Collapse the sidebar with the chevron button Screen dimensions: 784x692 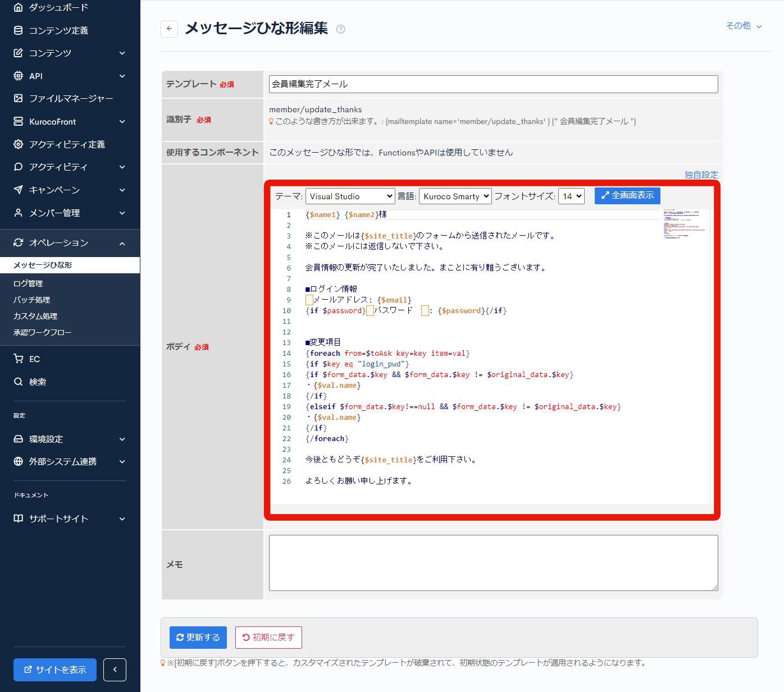(115, 670)
